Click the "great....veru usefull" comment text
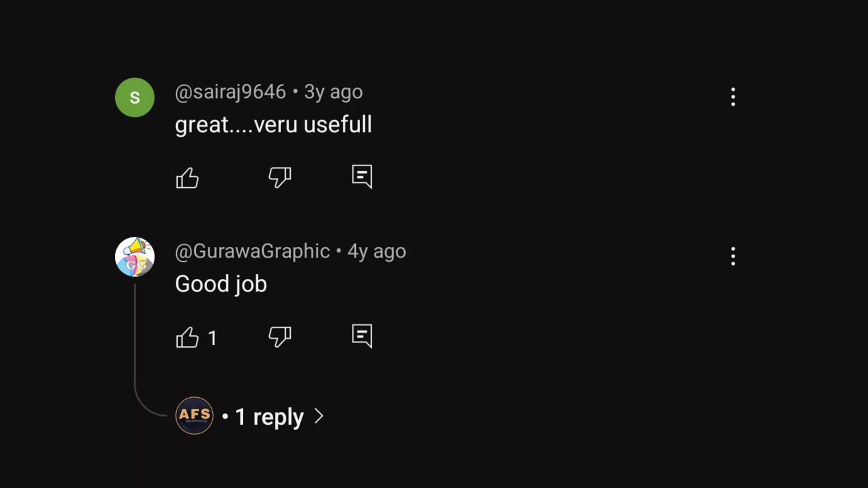This screenshot has height=488, width=868. [273, 125]
